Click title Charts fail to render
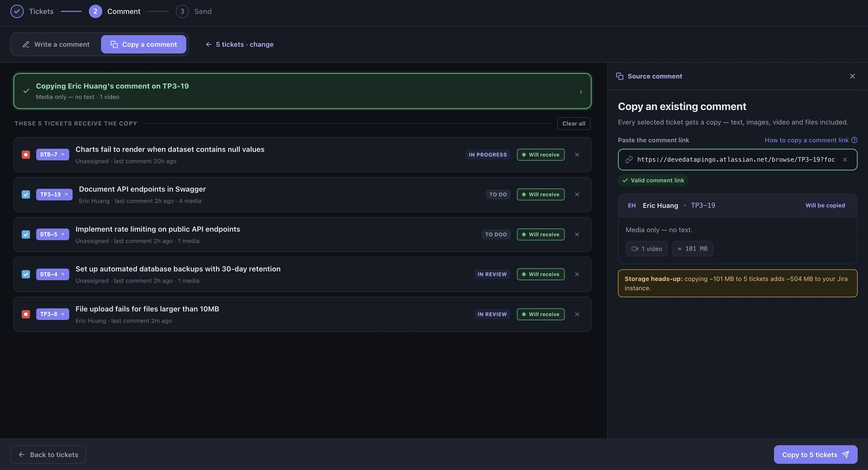The width and height of the screenshot is (868, 470). (x=170, y=149)
